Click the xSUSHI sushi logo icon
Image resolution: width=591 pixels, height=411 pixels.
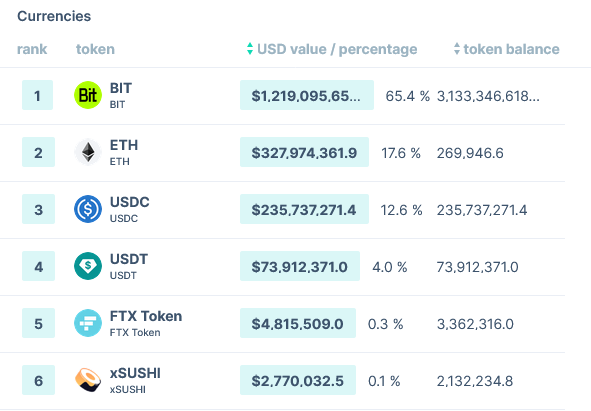pos(88,380)
